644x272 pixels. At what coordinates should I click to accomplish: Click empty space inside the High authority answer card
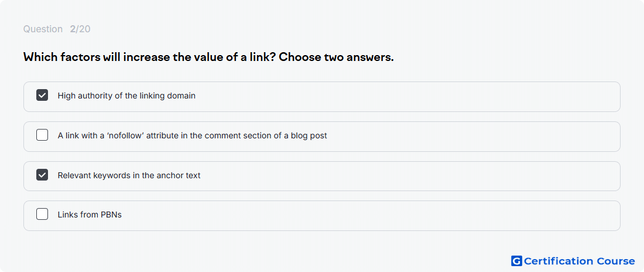click(411, 97)
